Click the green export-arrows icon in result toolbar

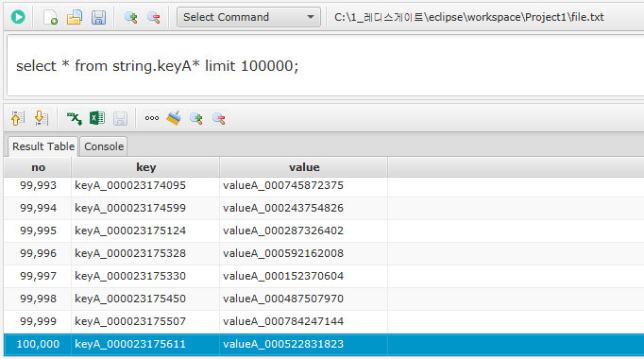click(x=74, y=118)
